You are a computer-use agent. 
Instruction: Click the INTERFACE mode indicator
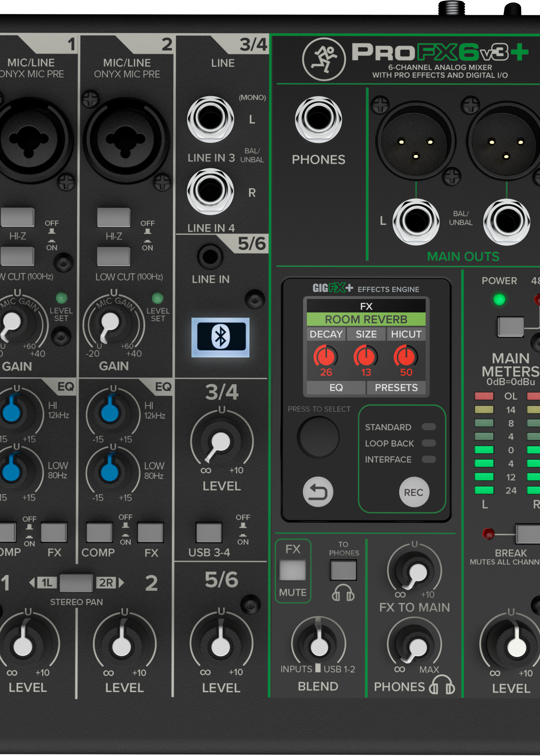[x=428, y=459]
